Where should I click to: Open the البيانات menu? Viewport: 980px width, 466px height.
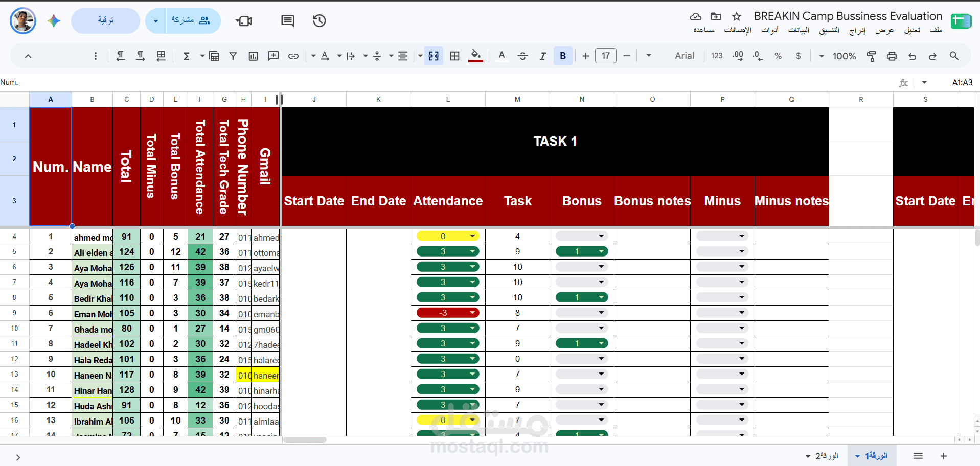799,30
